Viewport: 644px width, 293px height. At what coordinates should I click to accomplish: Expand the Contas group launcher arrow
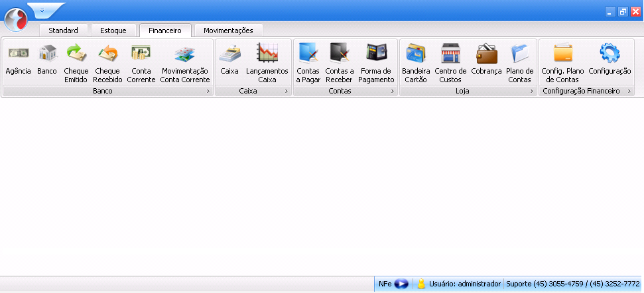click(392, 91)
